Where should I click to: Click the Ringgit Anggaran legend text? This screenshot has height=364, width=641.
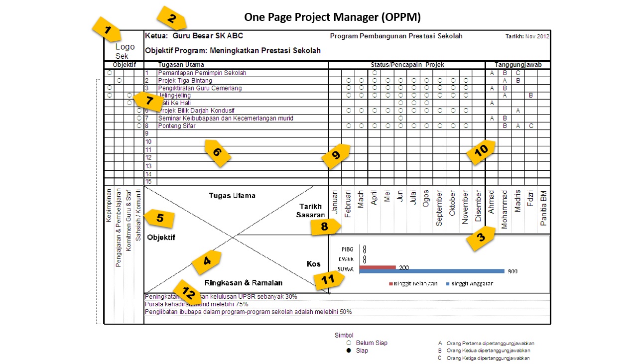(x=471, y=284)
